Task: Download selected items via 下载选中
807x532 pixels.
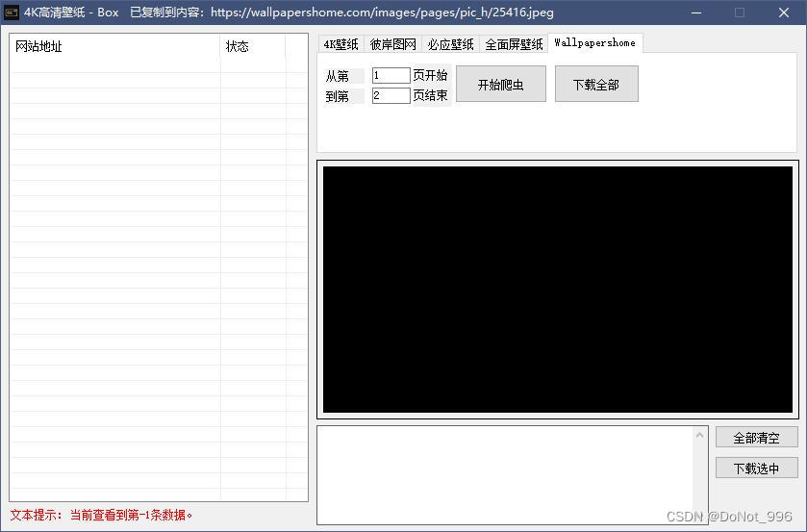Action: tap(757, 469)
